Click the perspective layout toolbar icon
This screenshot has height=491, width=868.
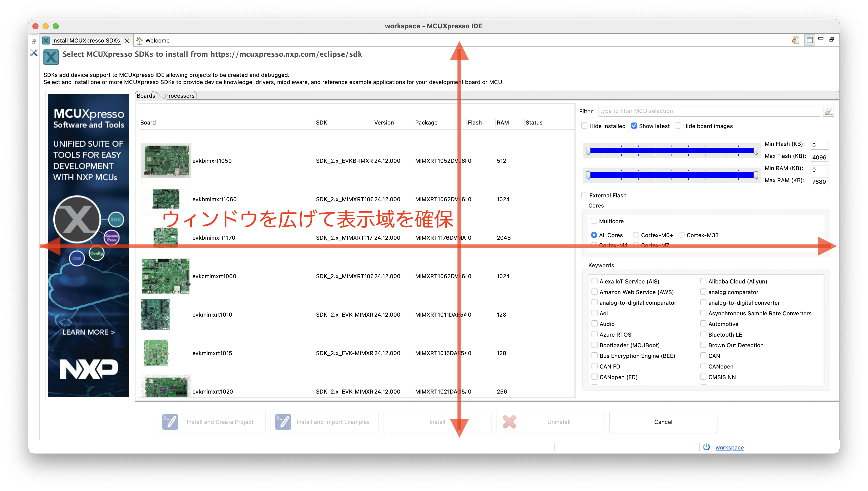pos(809,40)
